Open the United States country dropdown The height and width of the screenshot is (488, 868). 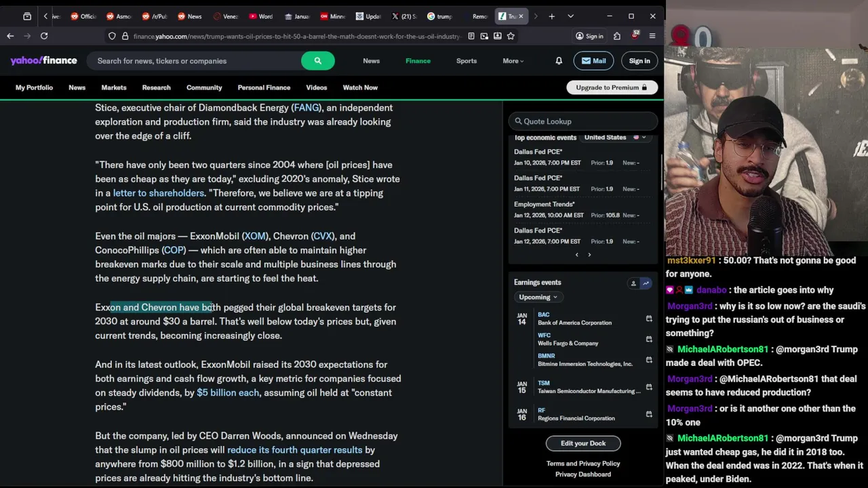tap(616, 138)
